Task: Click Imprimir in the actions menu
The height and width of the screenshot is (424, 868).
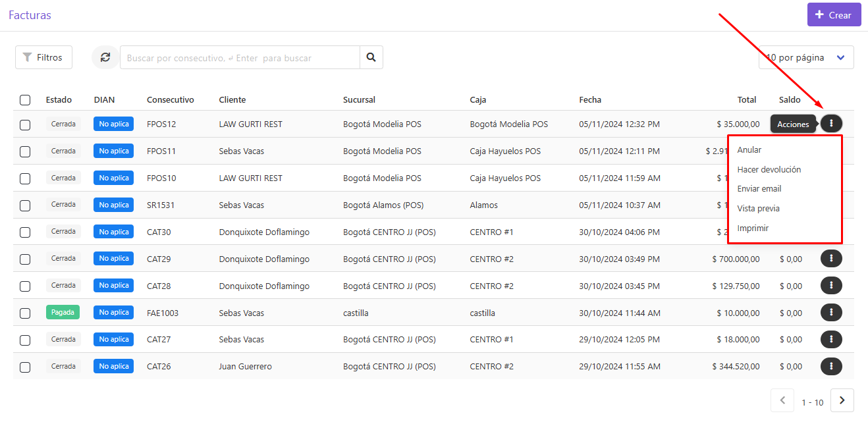Action: point(753,228)
